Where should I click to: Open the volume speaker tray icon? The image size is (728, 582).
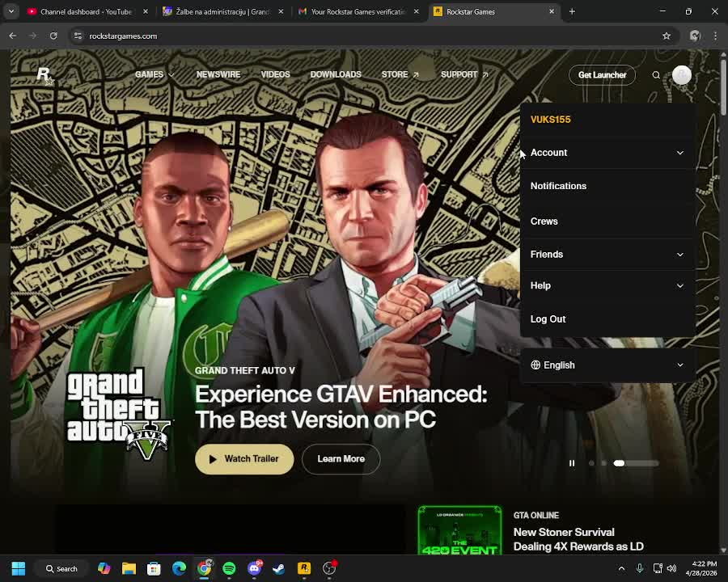click(x=672, y=568)
